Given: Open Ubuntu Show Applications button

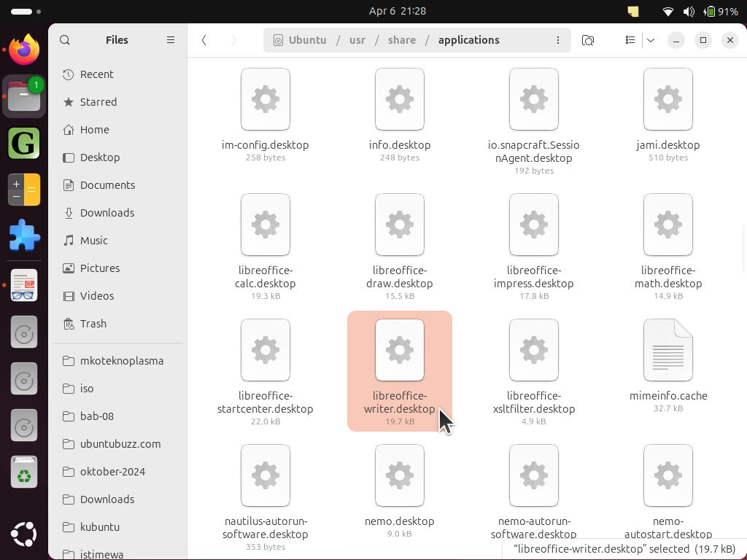Looking at the screenshot, I should pyautogui.click(x=24, y=534).
